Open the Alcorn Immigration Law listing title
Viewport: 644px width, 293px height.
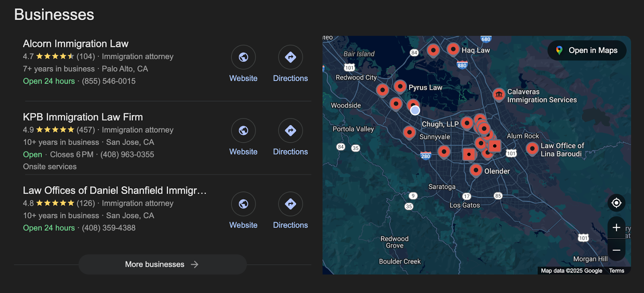[76, 44]
